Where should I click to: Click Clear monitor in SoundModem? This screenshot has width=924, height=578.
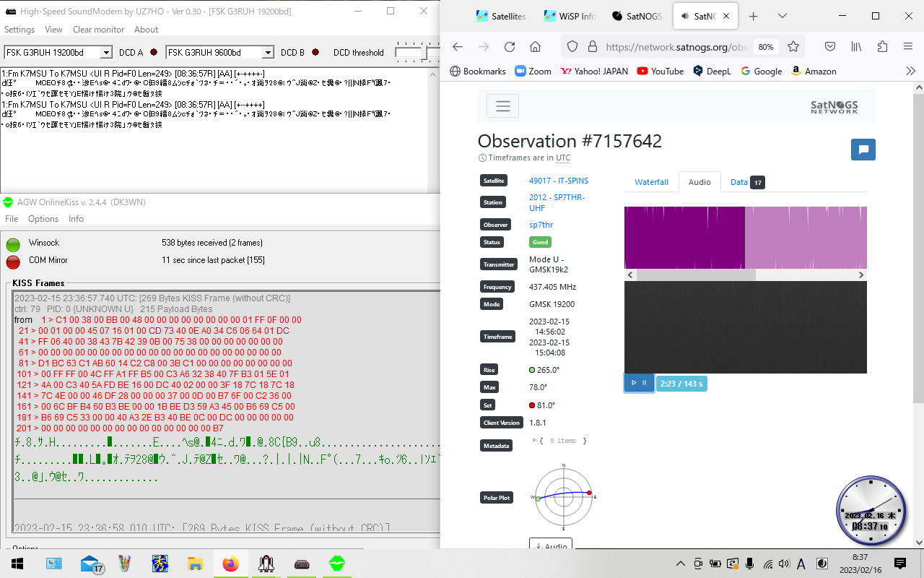[x=98, y=30]
